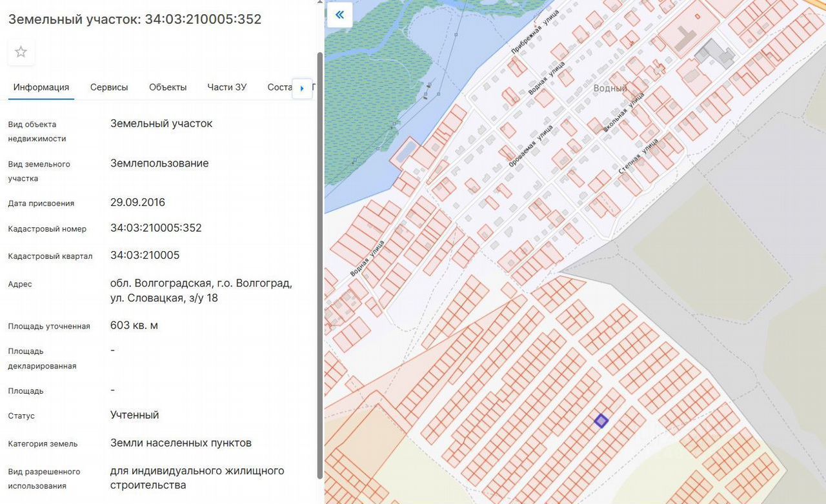Image resolution: width=826 pixels, height=504 pixels.
Task: Open the Информация tab
Action: click(x=41, y=88)
